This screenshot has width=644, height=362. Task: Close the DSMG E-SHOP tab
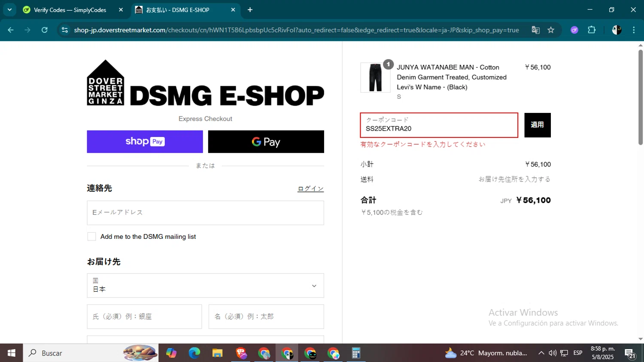[233, 10]
